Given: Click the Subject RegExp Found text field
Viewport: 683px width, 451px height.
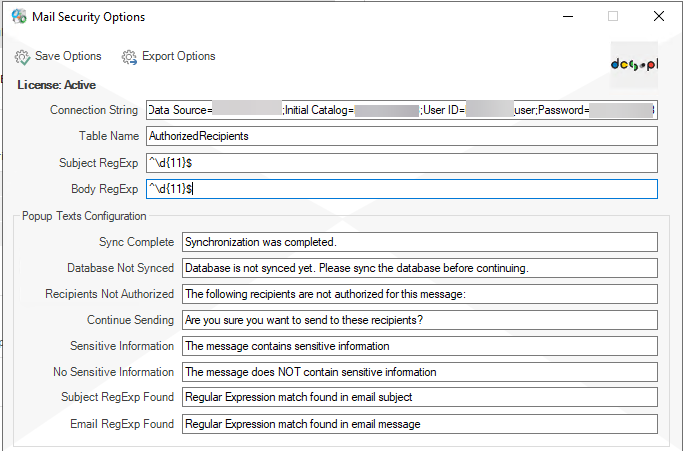Looking at the screenshot, I should pyautogui.click(x=420, y=397).
